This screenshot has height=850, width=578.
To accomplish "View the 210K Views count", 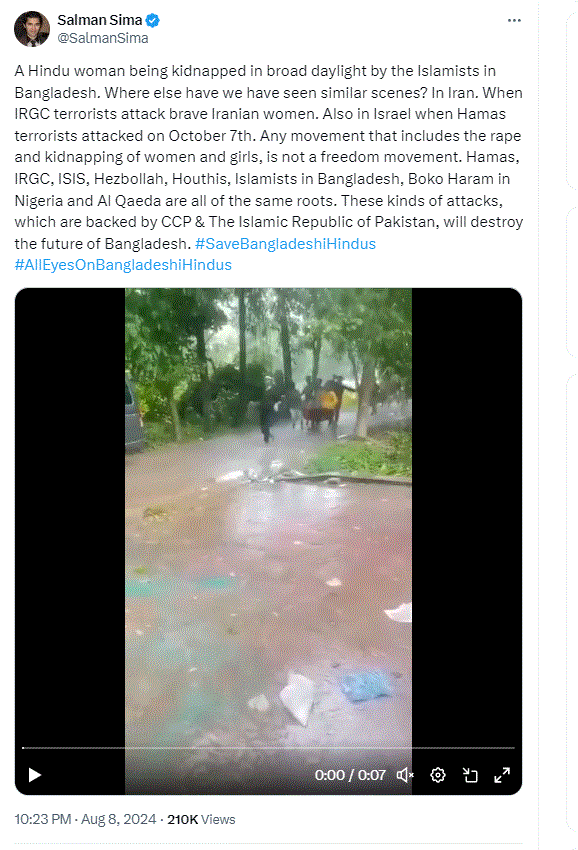I will pos(201,819).
